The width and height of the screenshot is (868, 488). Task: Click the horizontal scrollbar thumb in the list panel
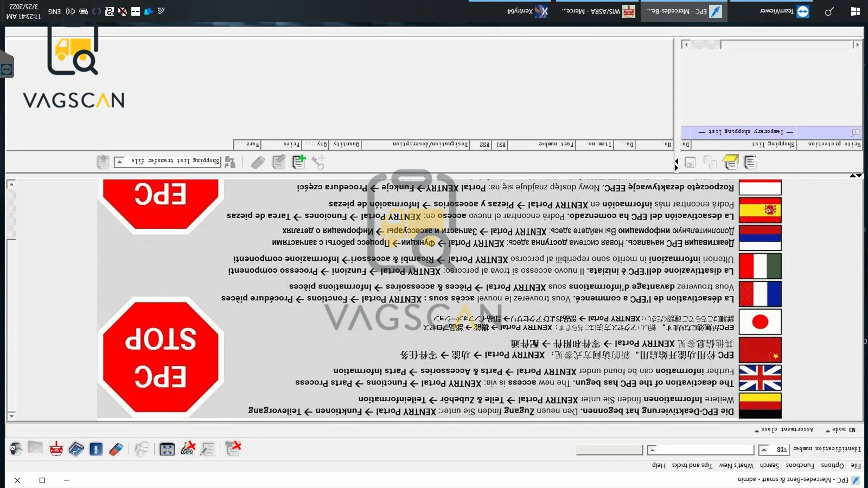point(705,44)
